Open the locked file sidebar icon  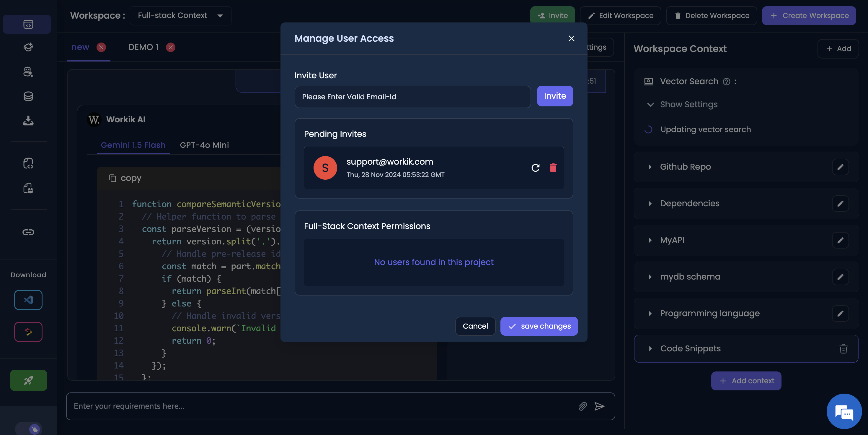28,188
